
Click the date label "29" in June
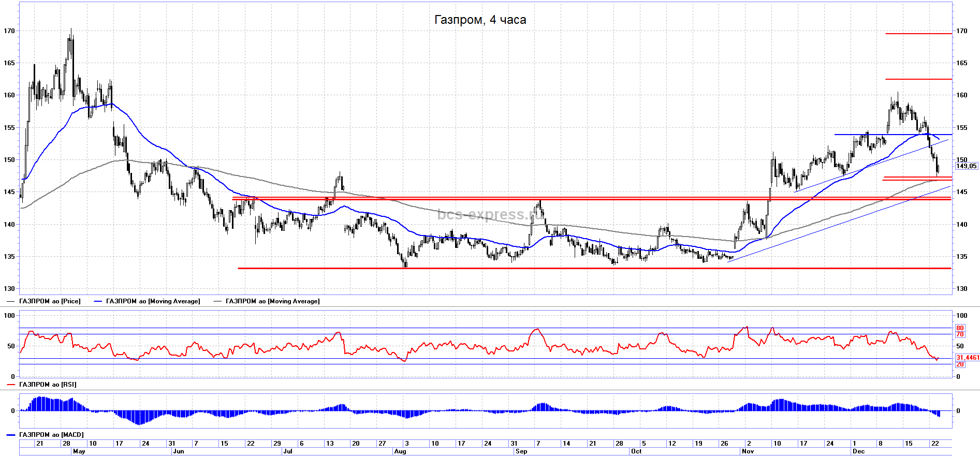coord(277,444)
